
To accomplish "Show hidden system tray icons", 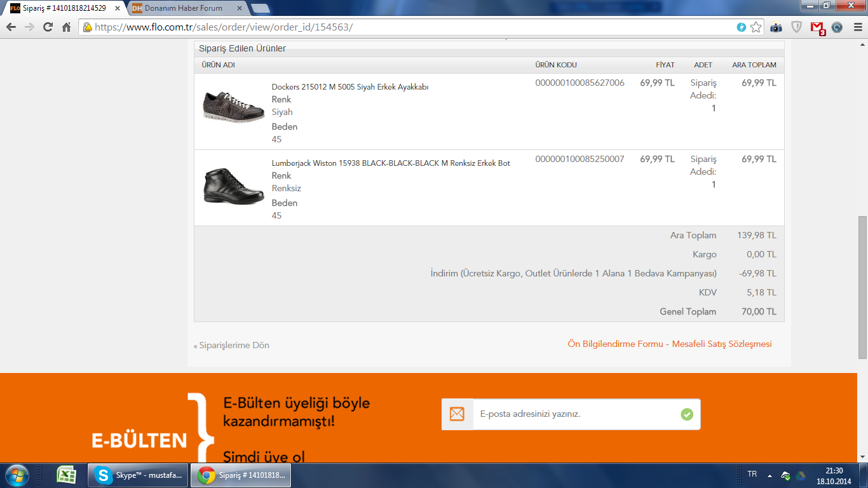I will (770, 475).
